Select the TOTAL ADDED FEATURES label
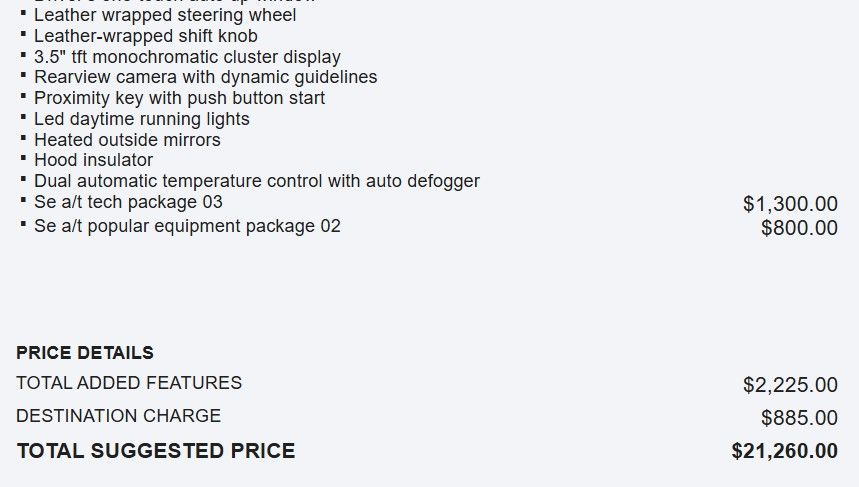The height and width of the screenshot is (487, 859). 129,383
